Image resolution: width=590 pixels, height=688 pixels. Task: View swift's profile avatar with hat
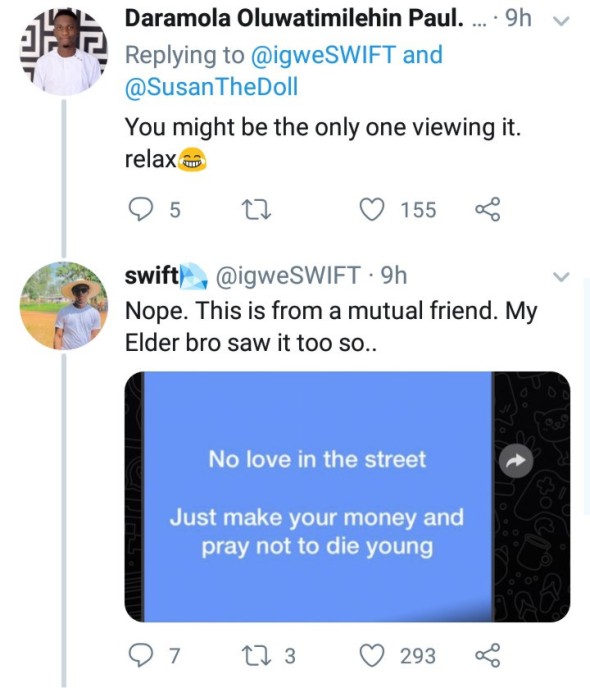point(64,306)
